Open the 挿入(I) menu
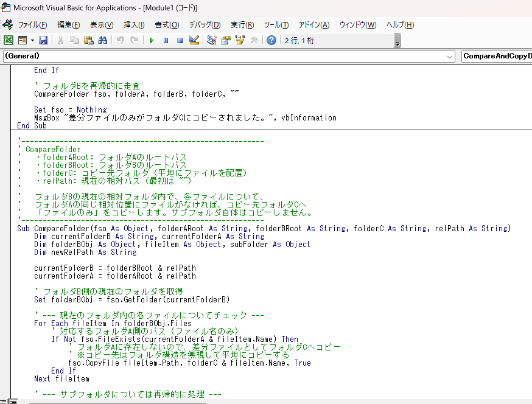The width and height of the screenshot is (532, 404). [x=134, y=25]
